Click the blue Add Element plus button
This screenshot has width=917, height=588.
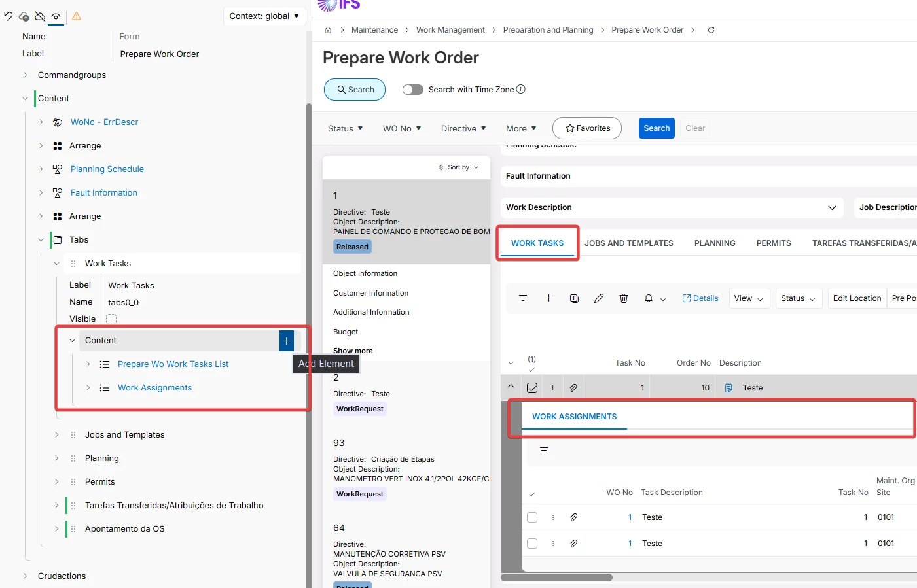pyautogui.click(x=287, y=341)
